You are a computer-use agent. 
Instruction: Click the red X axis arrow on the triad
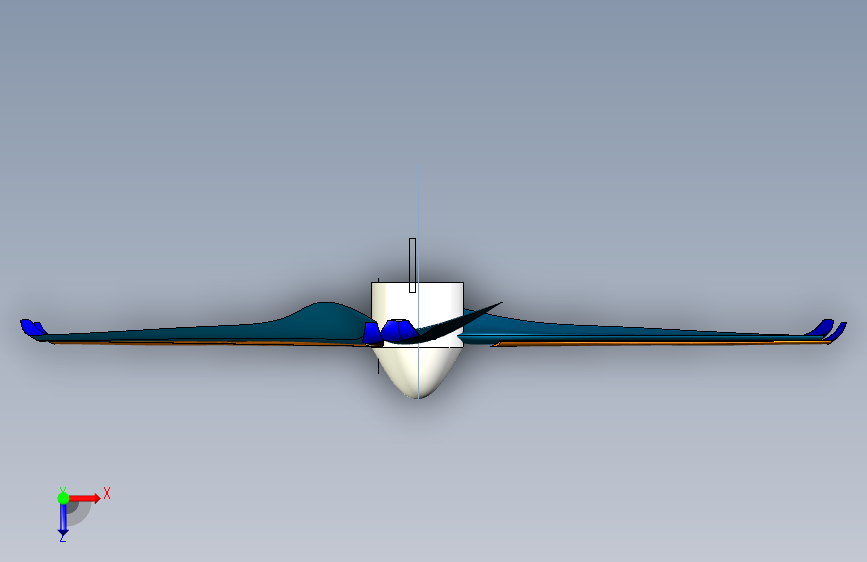(x=84, y=498)
